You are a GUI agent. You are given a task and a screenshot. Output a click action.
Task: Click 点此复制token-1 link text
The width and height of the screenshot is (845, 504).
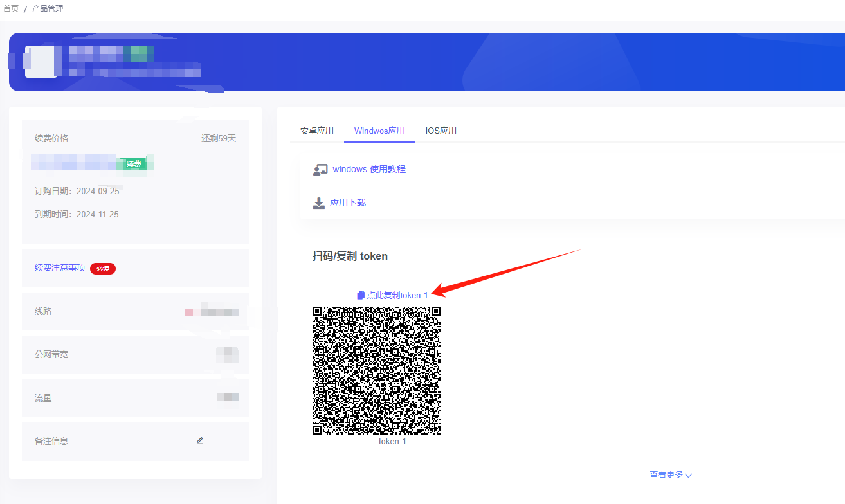coord(397,295)
